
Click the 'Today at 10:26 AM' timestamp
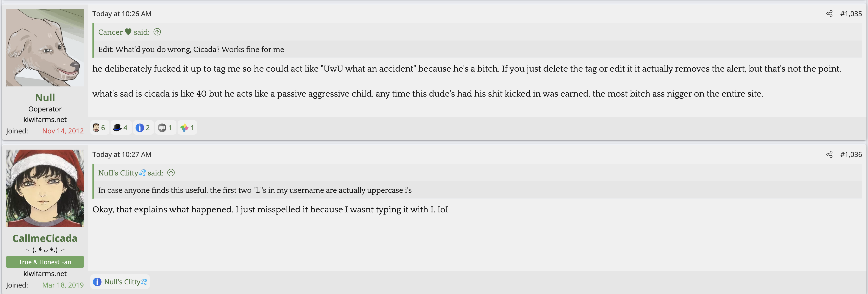122,14
